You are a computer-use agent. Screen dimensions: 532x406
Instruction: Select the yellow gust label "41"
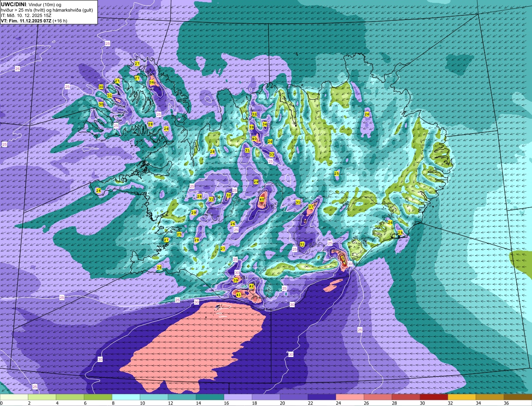(x=239, y=295)
